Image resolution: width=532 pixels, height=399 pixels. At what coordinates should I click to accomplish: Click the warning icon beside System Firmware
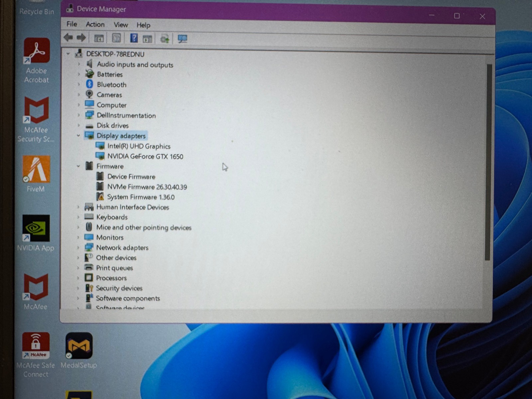point(100,197)
